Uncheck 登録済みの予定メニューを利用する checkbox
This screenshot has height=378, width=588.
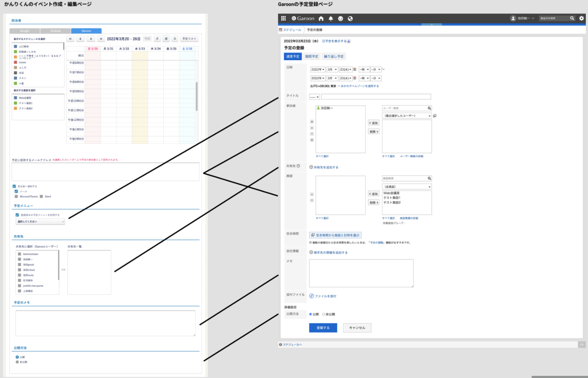tap(17, 215)
